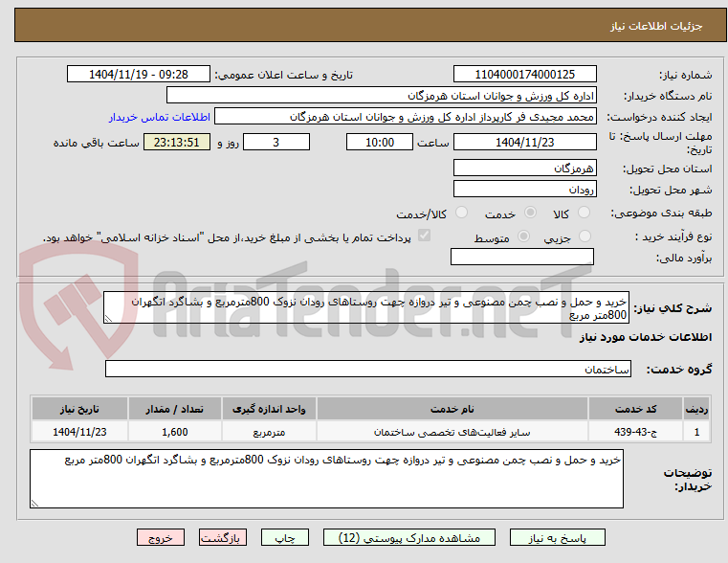Viewport: 728px width, 563px height.
Task: Select the جزیی purchase type radio
Action: point(585,236)
